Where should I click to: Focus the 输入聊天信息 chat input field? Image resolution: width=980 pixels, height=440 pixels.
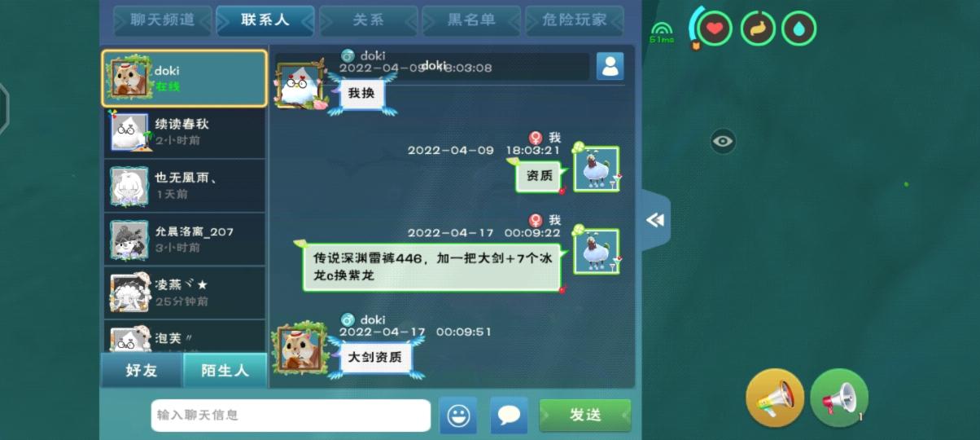tap(291, 415)
